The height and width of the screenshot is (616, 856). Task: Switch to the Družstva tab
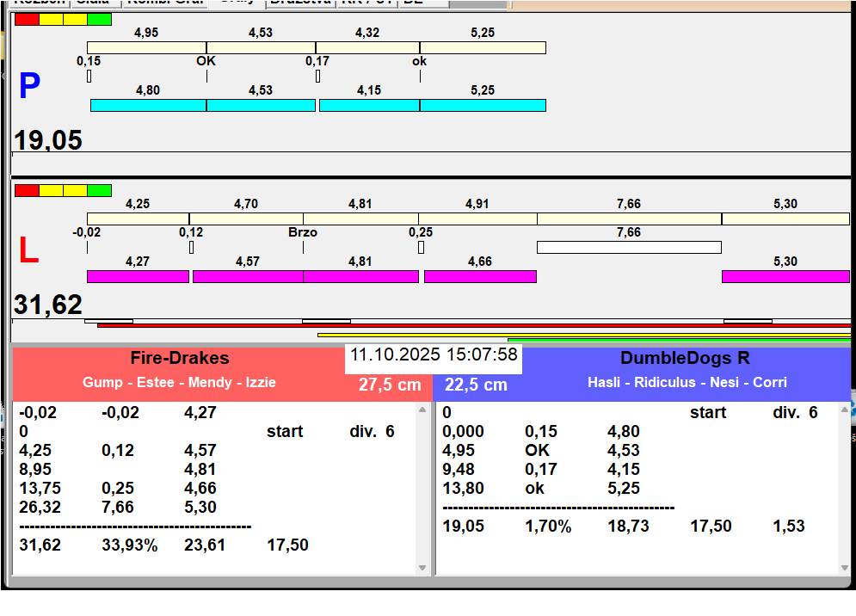[x=299, y=3]
